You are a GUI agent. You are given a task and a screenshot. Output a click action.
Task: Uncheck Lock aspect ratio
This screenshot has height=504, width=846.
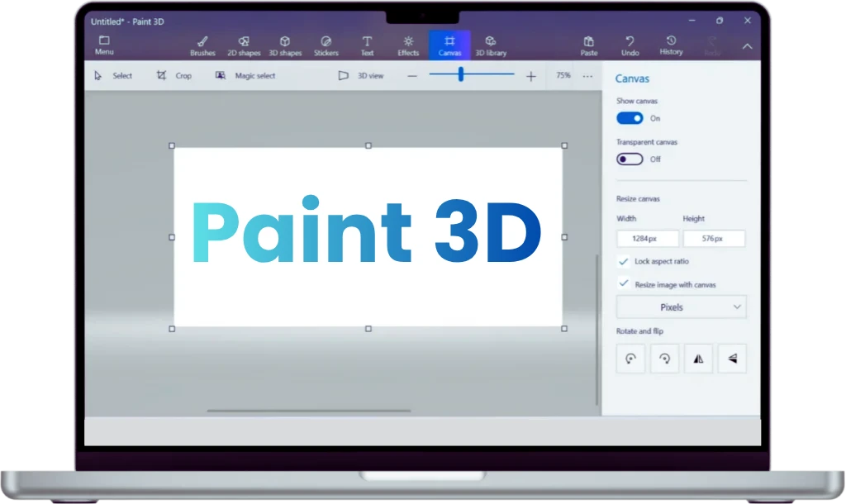tap(624, 261)
